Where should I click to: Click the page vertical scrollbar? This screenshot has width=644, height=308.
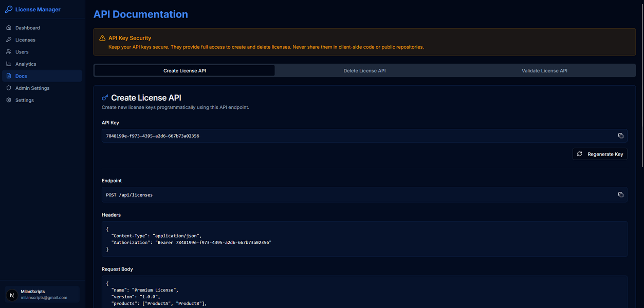641,85
